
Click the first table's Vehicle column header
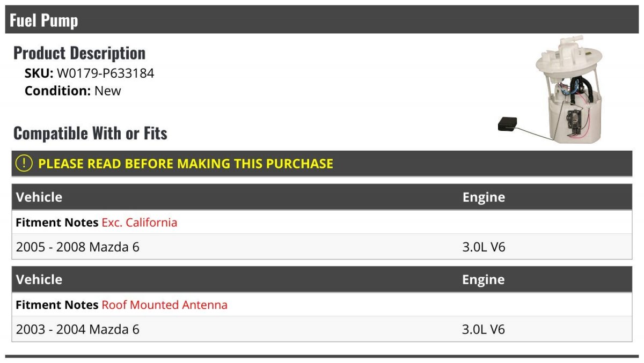(x=39, y=197)
